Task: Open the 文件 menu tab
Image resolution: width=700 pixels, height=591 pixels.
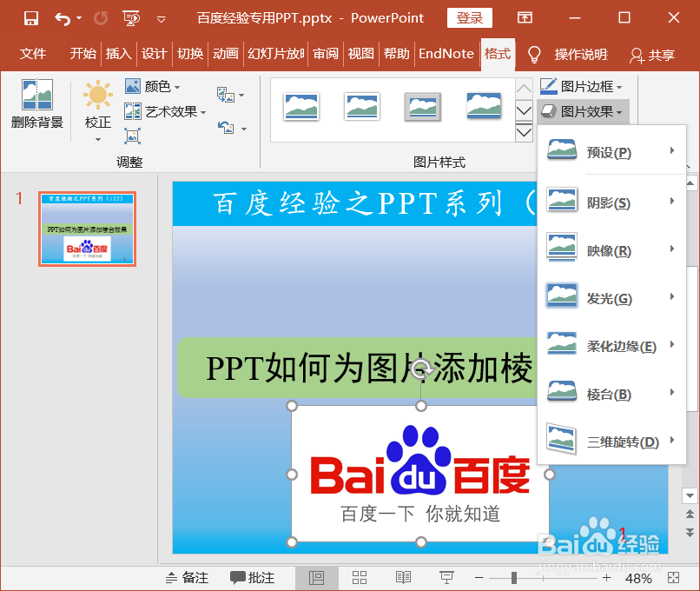Action: [33, 54]
